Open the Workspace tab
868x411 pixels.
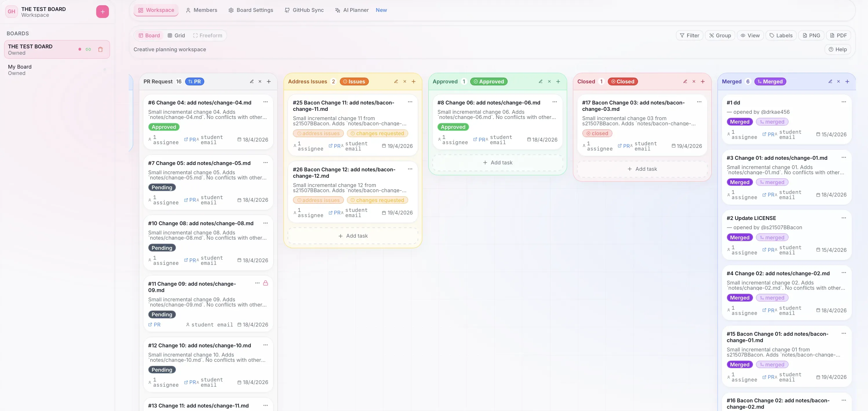point(156,10)
